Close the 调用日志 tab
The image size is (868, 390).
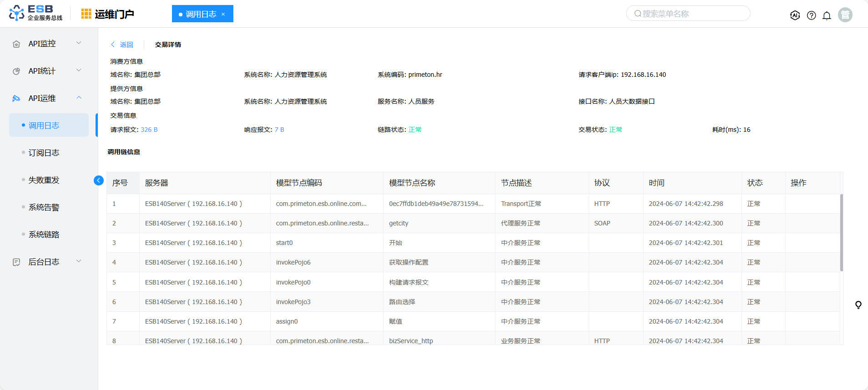point(223,14)
